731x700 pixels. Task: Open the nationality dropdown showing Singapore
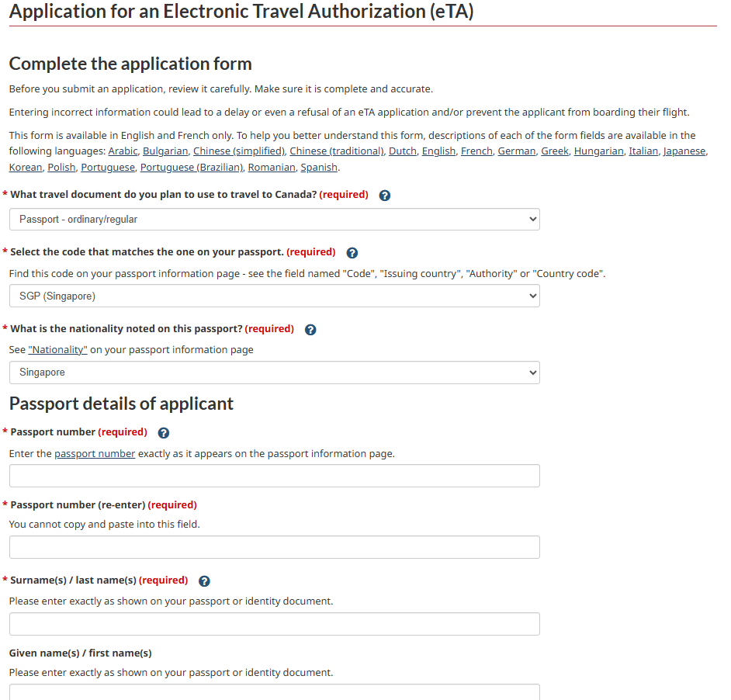click(274, 373)
